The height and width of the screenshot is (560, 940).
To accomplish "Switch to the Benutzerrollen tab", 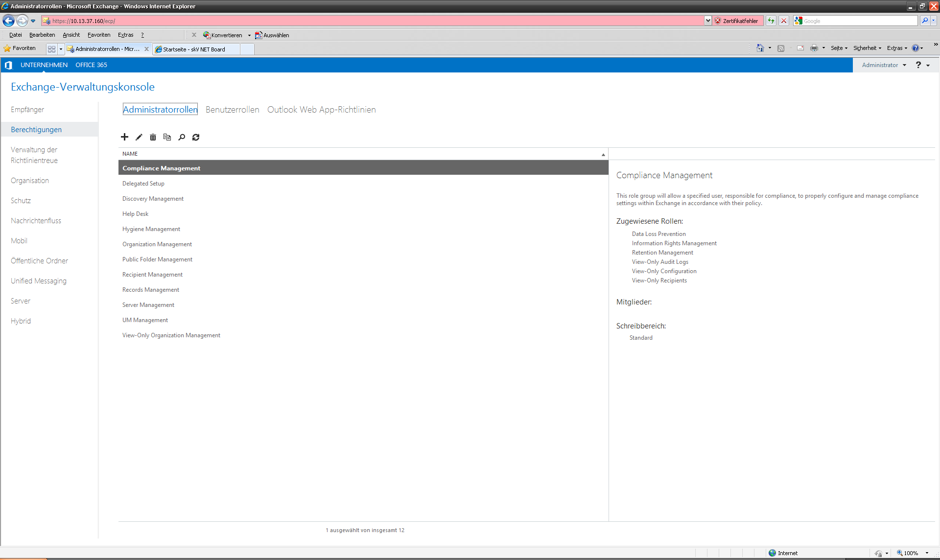I will click(x=232, y=110).
